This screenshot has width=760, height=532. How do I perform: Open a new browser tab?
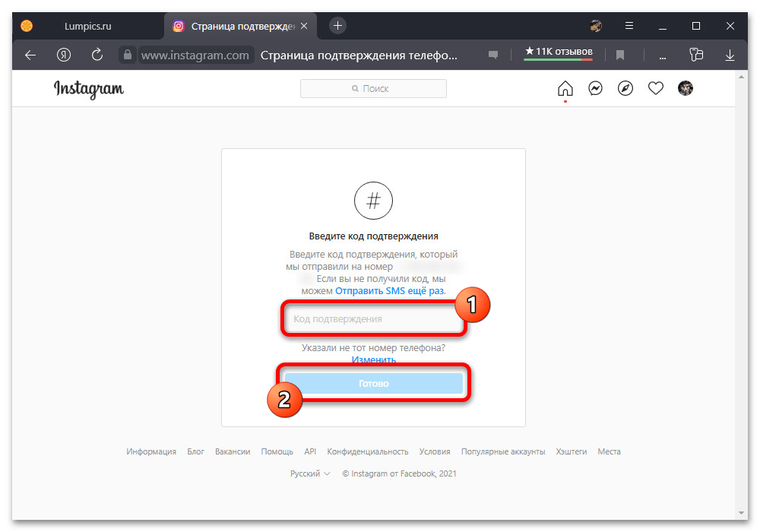coord(338,26)
